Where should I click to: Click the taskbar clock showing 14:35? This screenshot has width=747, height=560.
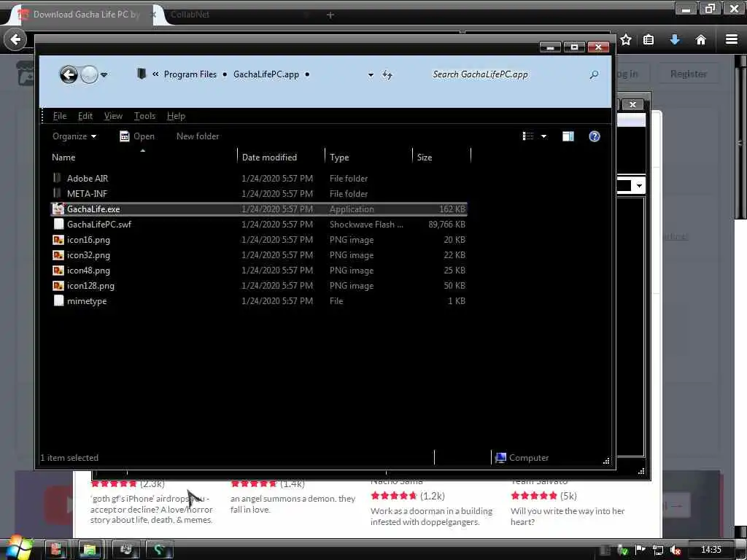pyautogui.click(x=711, y=550)
